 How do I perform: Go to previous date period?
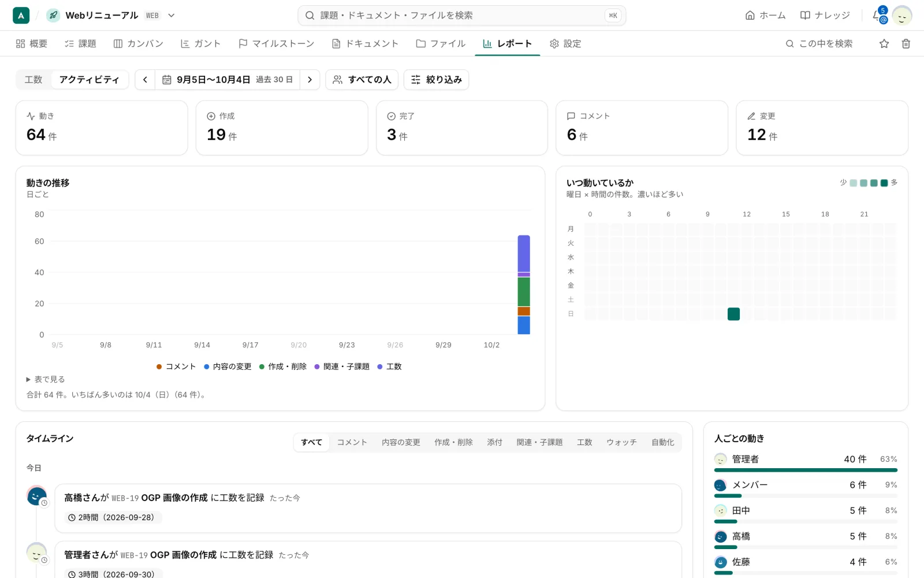click(145, 80)
